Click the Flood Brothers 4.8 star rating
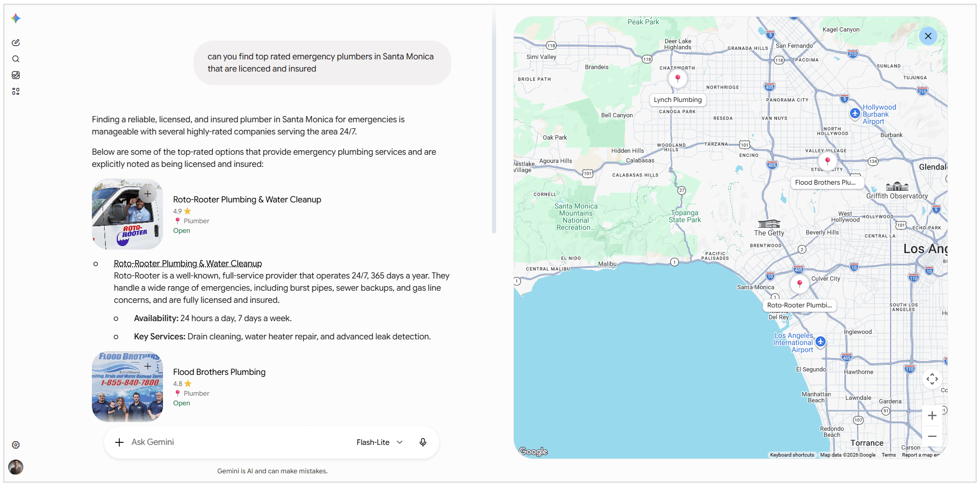980x487 pixels. tap(182, 384)
